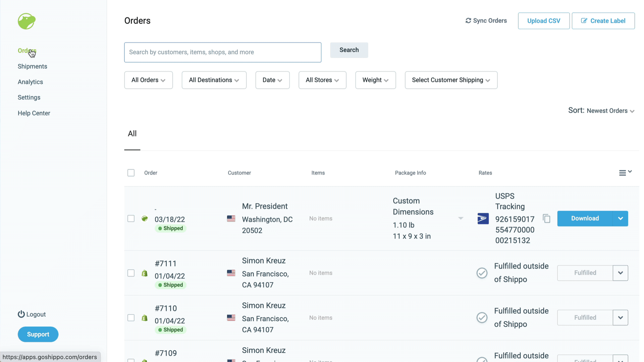Image resolution: width=644 pixels, height=362 pixels.
Task: Click the Shopify store icon on order #7111
Action: coord(144,273)
